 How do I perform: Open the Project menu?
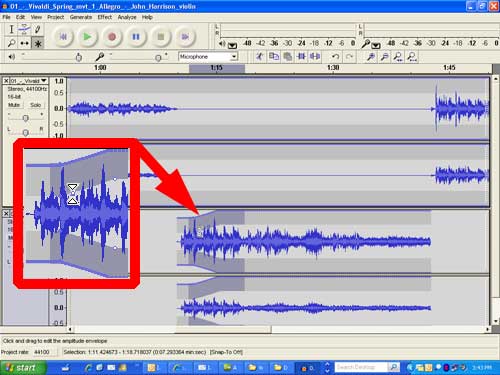click(x=55, y=17)
